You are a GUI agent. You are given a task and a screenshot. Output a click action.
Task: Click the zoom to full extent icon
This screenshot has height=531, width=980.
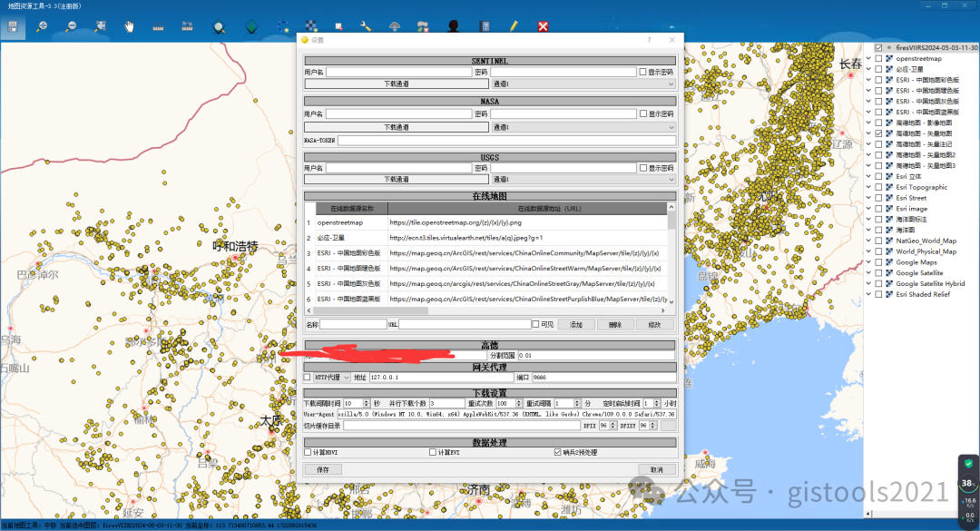100,27
